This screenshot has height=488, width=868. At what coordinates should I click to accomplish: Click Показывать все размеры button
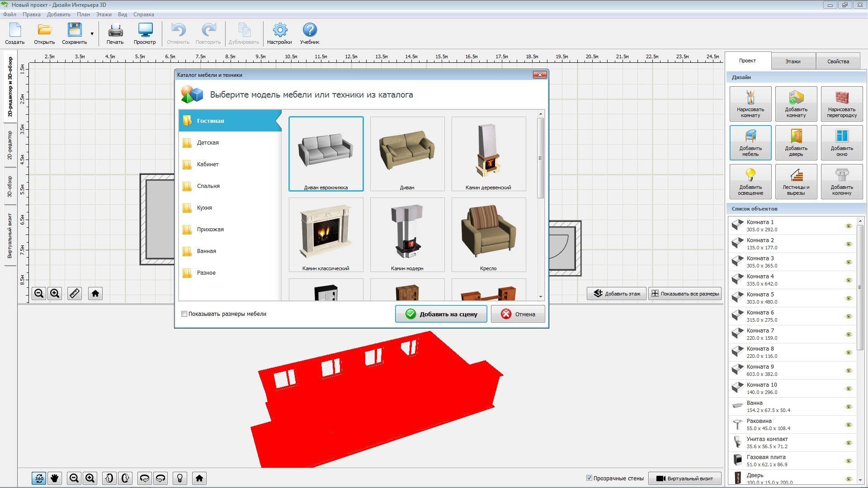pos(685,294)
